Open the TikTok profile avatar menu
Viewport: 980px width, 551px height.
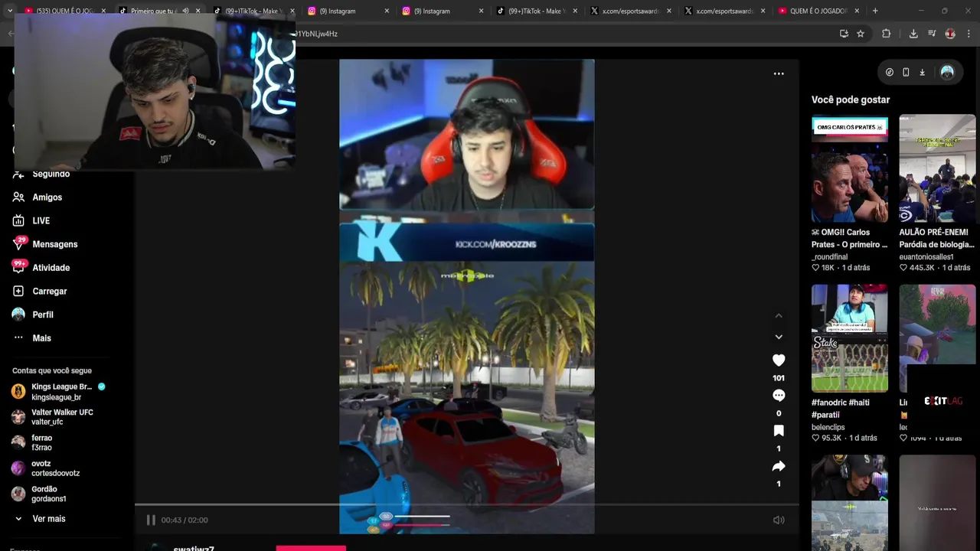[947, 72]
